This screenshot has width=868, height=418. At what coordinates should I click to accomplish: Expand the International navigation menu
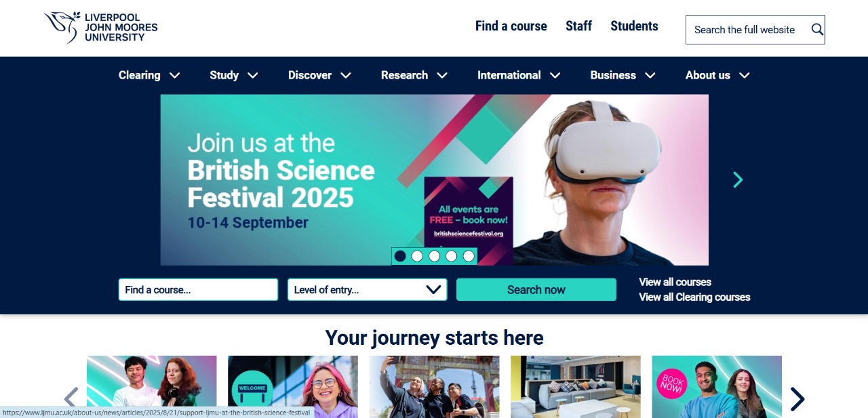[x=519, y=75]
